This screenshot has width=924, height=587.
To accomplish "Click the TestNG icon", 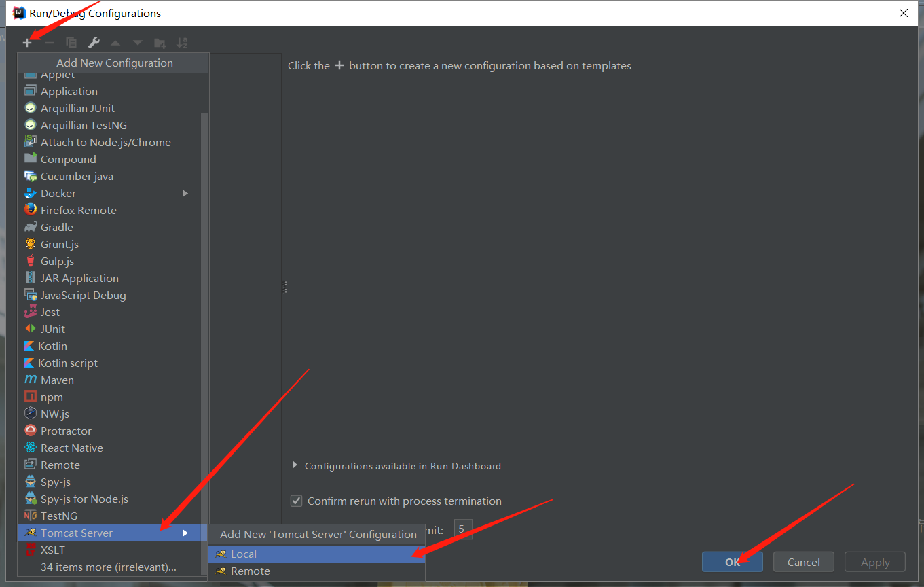I will click(30, 516).
